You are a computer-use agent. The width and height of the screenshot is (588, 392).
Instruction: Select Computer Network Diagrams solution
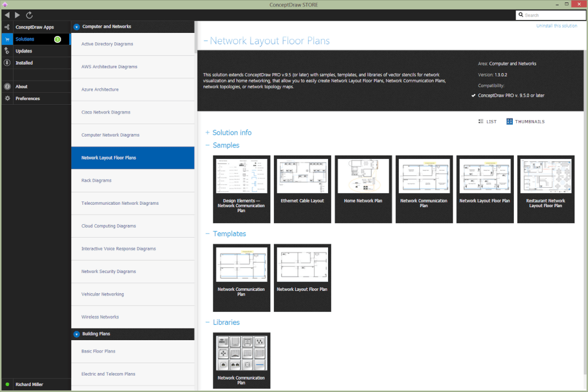(x=133, y=135)
